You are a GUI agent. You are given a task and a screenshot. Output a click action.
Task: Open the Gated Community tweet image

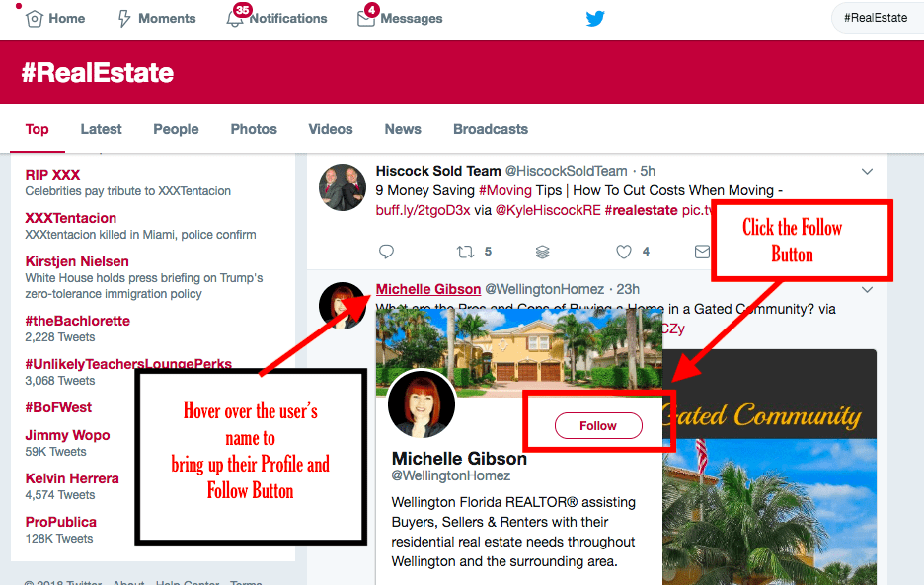click(x=769, y=467)
